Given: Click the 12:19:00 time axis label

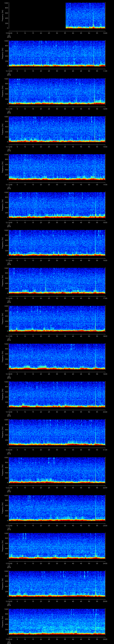Looking at the screenshot, I should pyautogui.click(x=9, y=411).
